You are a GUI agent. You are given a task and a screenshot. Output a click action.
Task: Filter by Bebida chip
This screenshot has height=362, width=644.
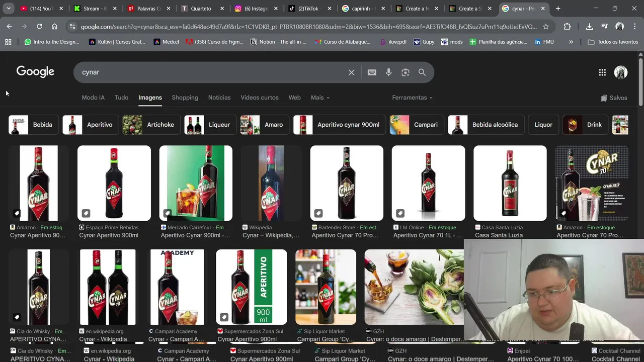click(x=34, y=125)
